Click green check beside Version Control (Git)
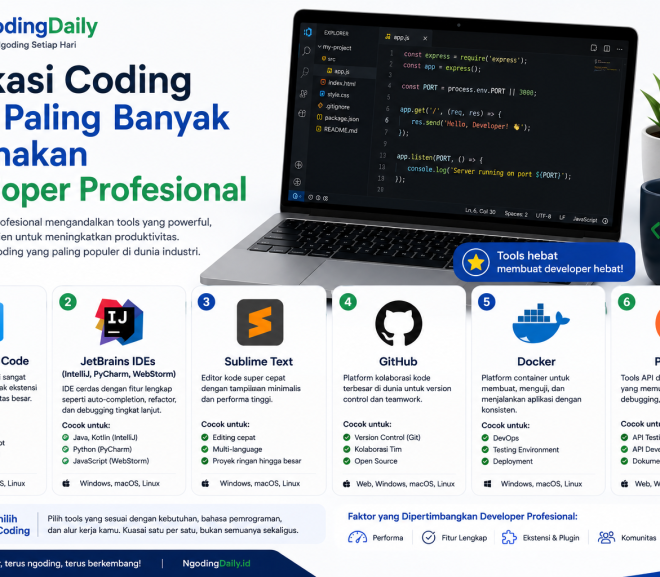The width and height of the screenshot is (660, 577). (346, 437)
